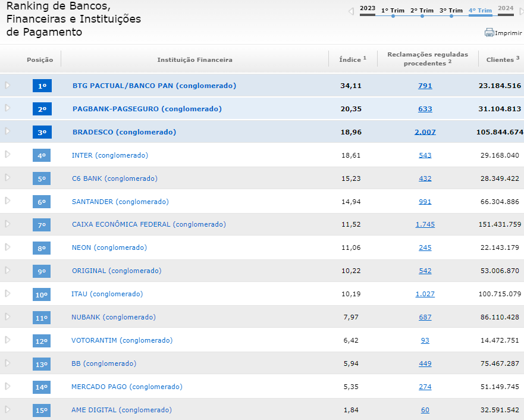This screenshot has width=524, height=420.
Task: Open BTG PACTUAL/BANCO PAN institution link
Action: point(155,86)
